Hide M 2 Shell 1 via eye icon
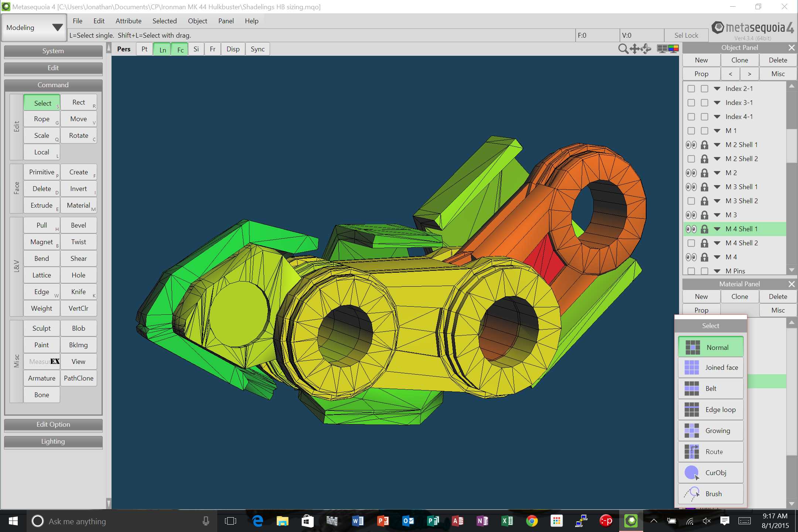Screen dimensions: 798x532 point(691,145)
